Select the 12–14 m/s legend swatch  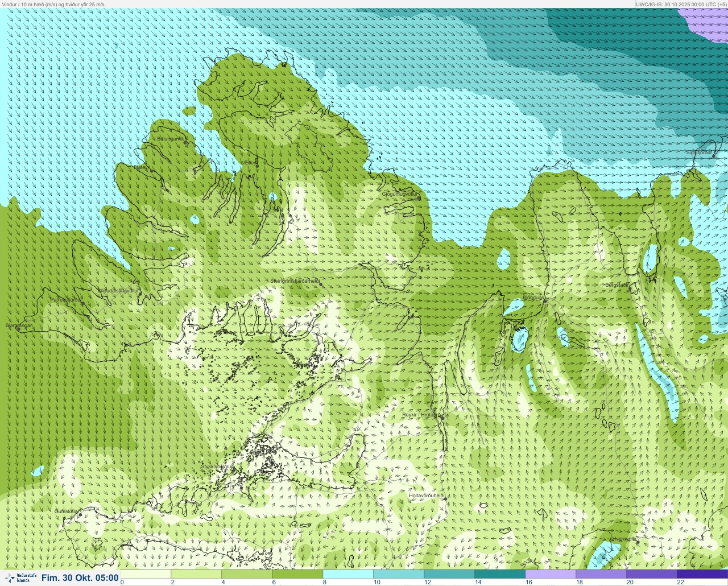tap(449, 574)
